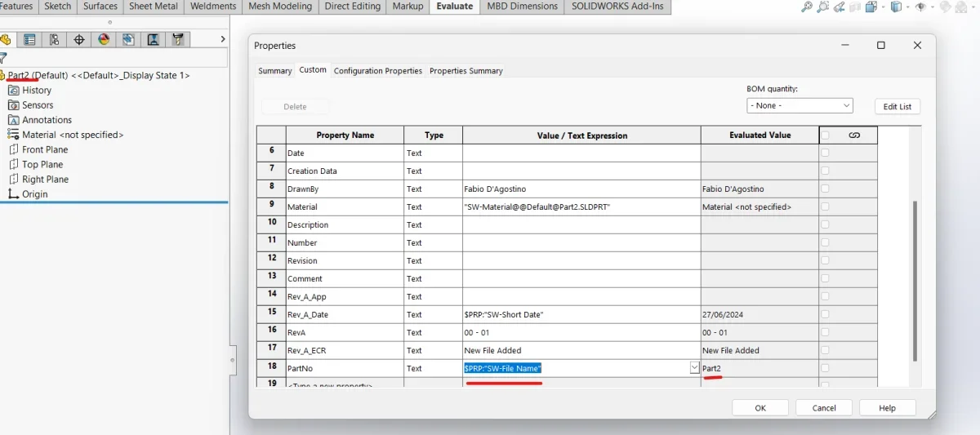Image resolution: width=980 pixels, height=435 pixels.
Task: Open the CAM feature tree tab icon
Action: [129, 39]
